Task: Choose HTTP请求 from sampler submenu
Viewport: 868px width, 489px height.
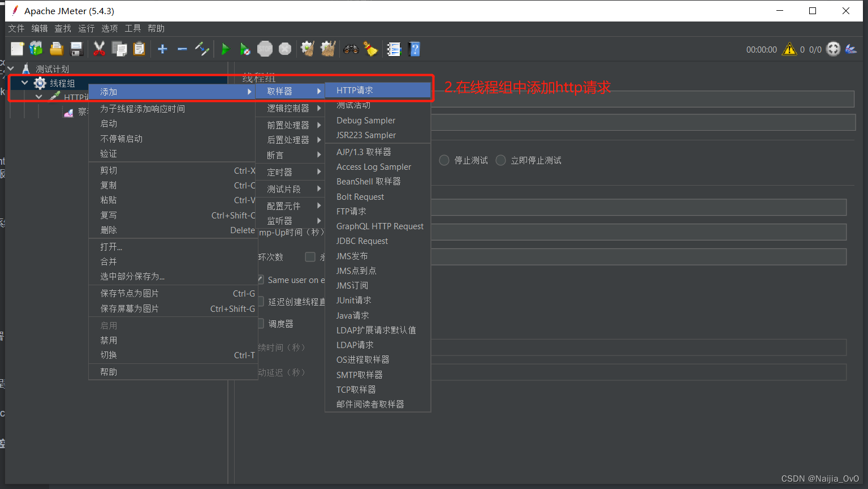Action: 378,91
